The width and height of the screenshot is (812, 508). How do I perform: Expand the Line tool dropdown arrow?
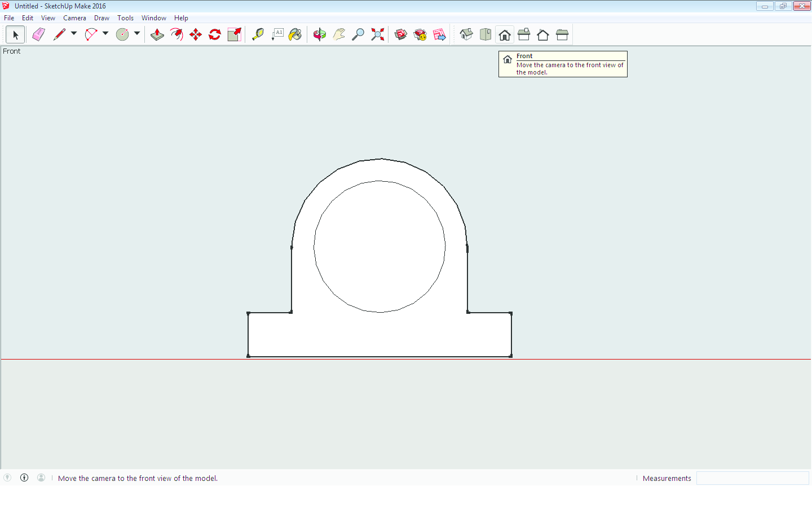(x=74, y=34)
